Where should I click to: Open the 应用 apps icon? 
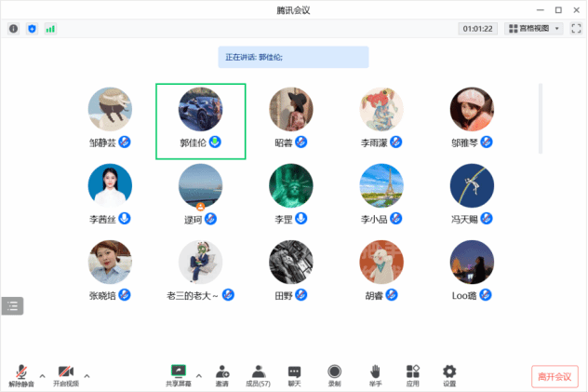pyautogui.click(x=412, y=375)
